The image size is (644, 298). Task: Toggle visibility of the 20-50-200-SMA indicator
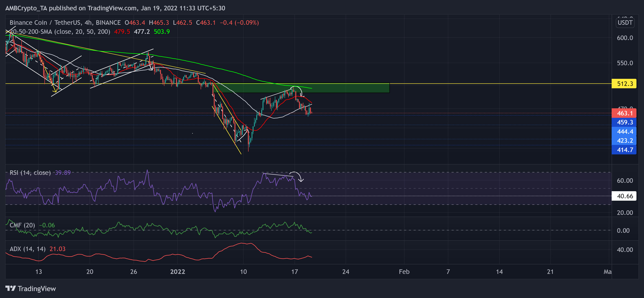pos(58,32)
